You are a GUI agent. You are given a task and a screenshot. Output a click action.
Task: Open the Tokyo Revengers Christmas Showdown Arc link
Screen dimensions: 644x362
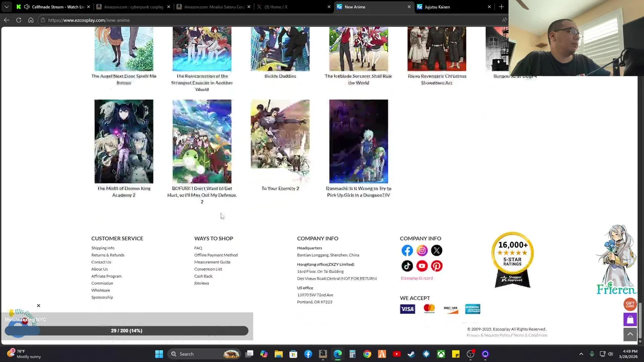437,79
